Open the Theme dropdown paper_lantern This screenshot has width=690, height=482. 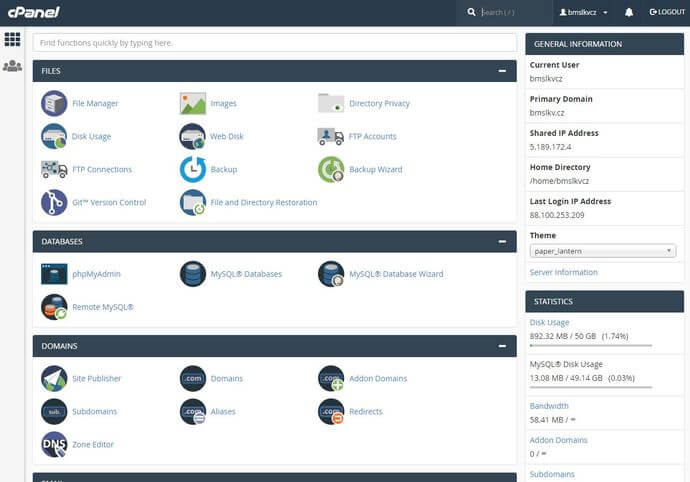(x=603, y=251)
